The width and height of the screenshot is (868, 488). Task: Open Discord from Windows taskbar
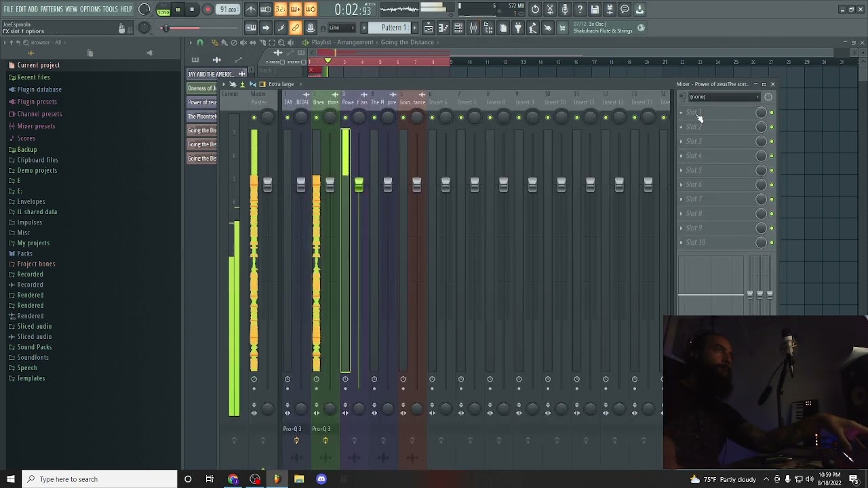(321, 479)
